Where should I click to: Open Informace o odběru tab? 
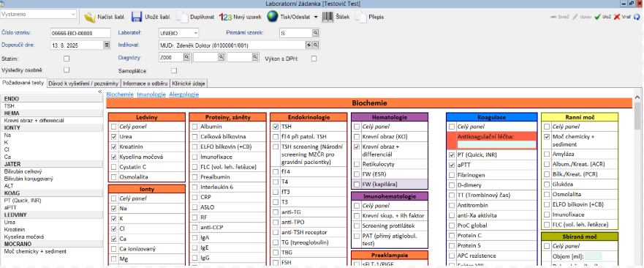145,83
